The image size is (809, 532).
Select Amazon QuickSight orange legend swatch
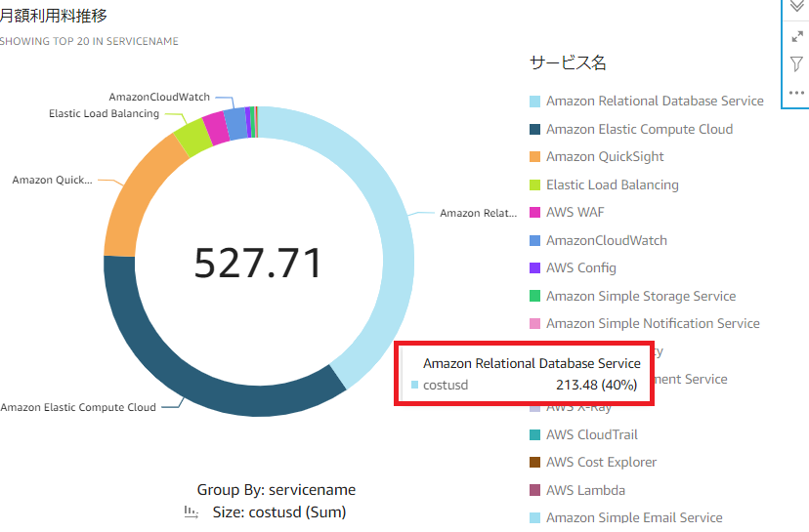(x=535, y=157)
